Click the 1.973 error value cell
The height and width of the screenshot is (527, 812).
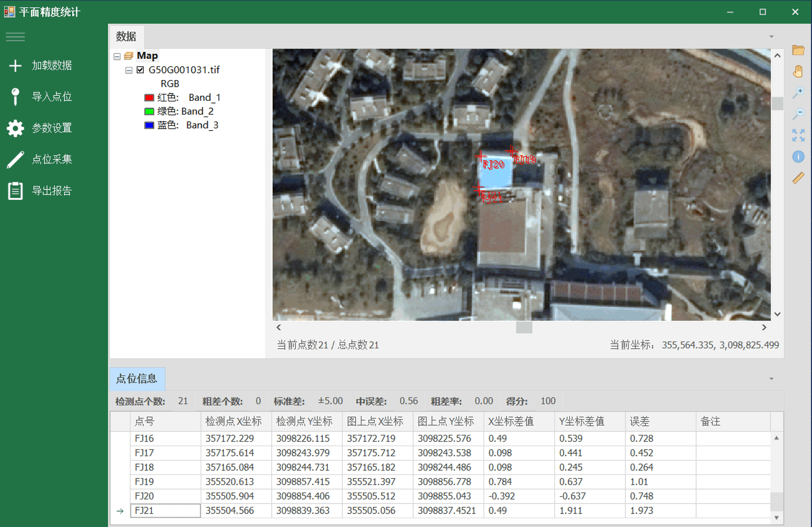(x=661, y=511)
